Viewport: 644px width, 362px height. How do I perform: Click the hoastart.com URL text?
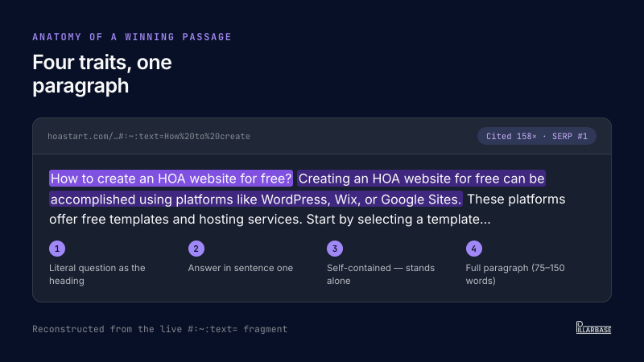149,136
